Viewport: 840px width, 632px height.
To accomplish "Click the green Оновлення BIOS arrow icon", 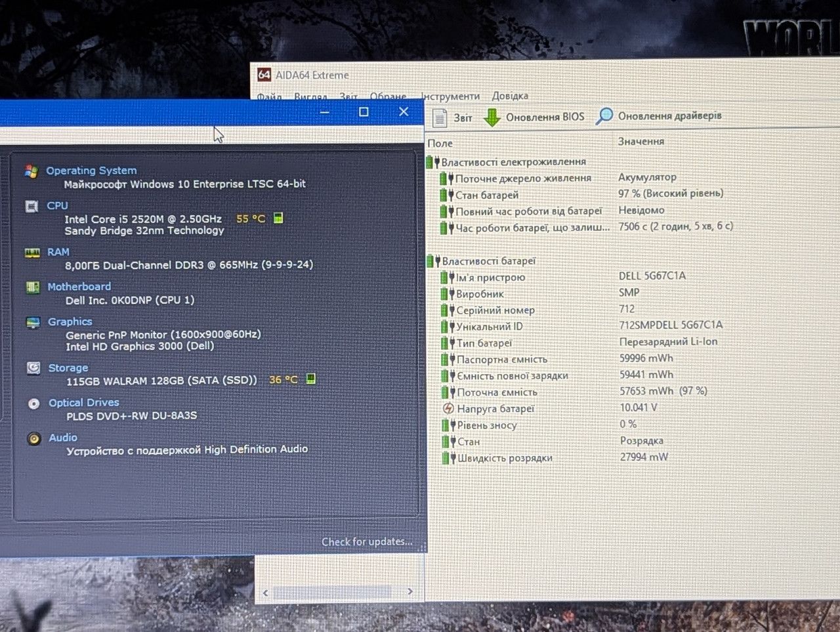I will [492, 117].
